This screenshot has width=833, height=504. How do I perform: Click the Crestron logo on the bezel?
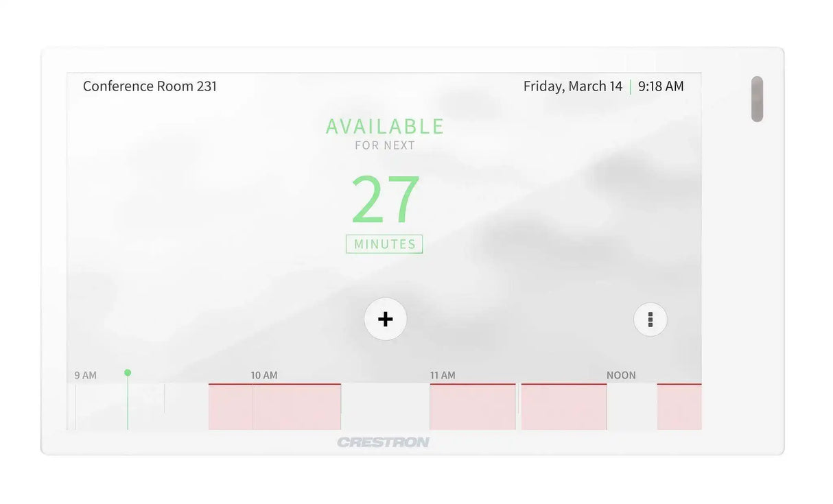(x=383, y=442)
